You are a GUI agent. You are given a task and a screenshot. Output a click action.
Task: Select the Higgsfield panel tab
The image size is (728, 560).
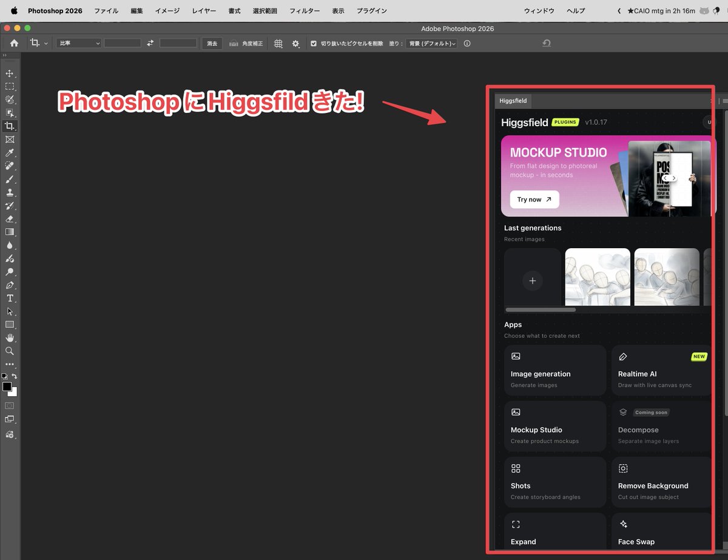click(513, 101)
